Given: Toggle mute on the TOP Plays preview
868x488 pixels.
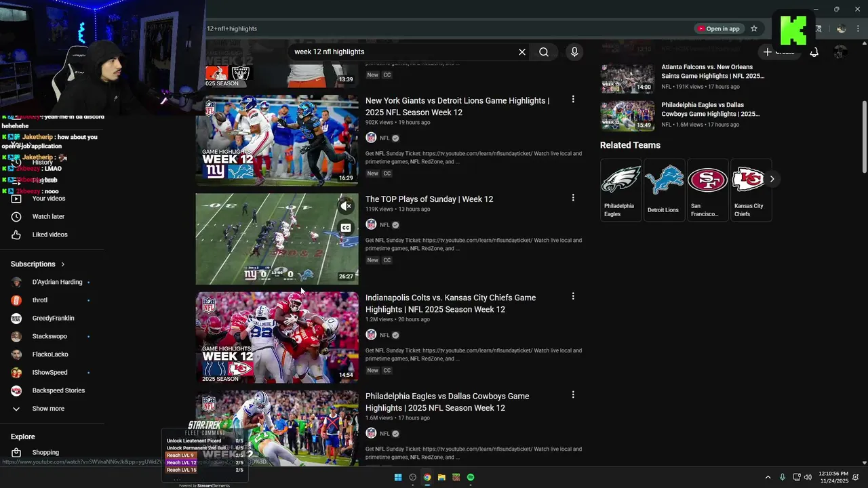Looking at the screenshot, I should 346,206.
